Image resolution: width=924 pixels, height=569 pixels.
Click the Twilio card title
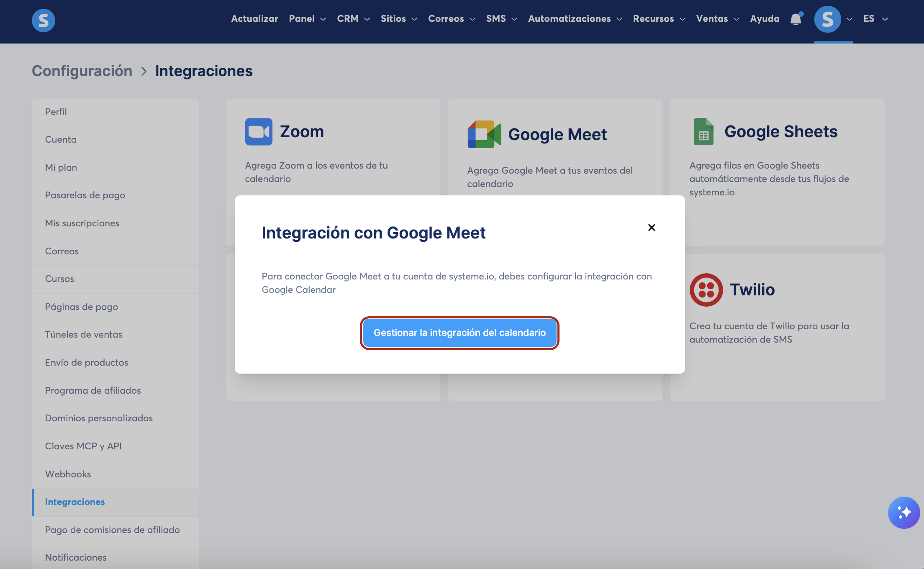(x=752, y=290)
